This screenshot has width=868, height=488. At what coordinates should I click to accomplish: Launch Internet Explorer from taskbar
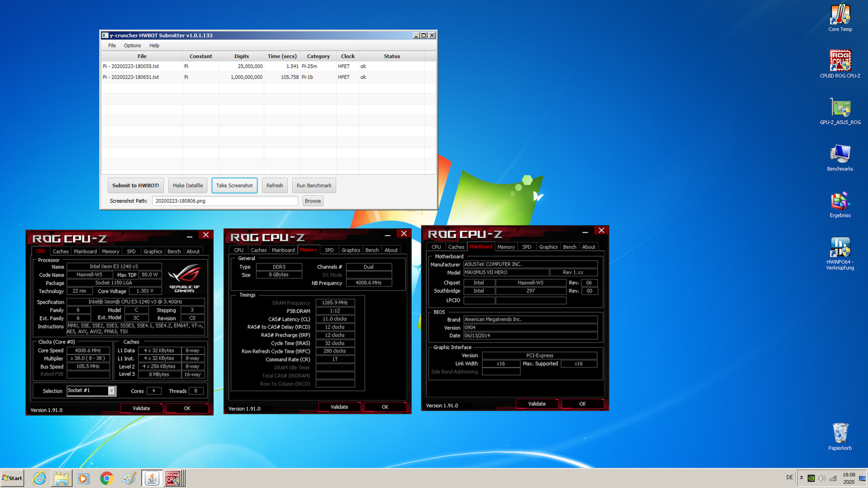pyautogui.click(x=39, y=478)
